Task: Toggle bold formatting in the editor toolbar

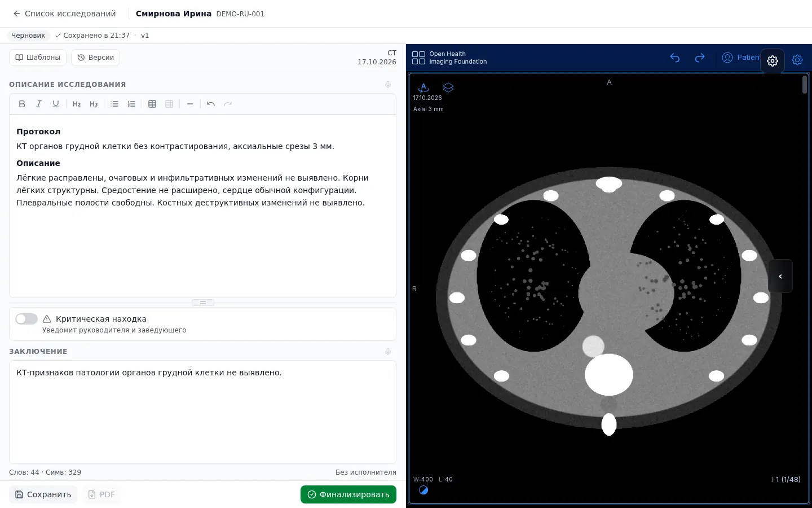Action: click(22, 104)
